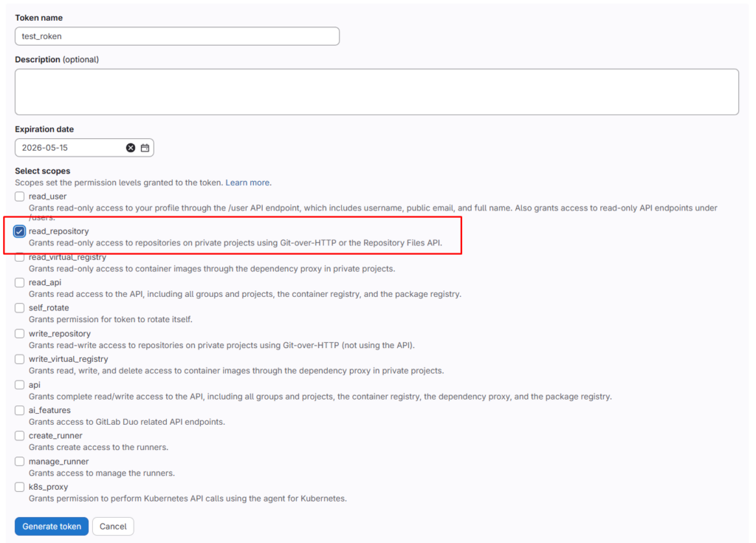This screenshot has width=756, height=543.
Task: Enable the manage_runner scope
Action: [x=20, y=462]
